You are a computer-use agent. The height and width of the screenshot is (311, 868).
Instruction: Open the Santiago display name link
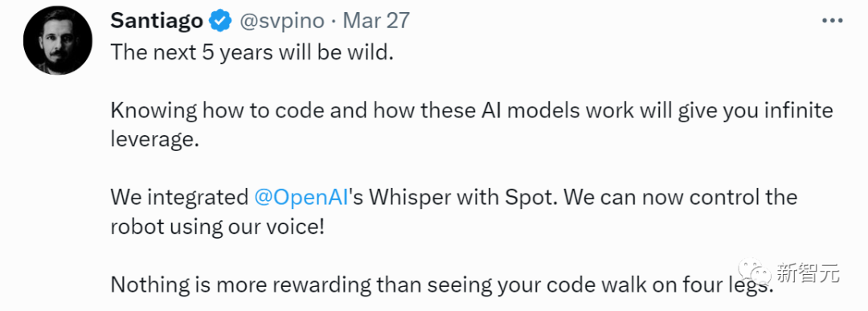click(157, 21)
